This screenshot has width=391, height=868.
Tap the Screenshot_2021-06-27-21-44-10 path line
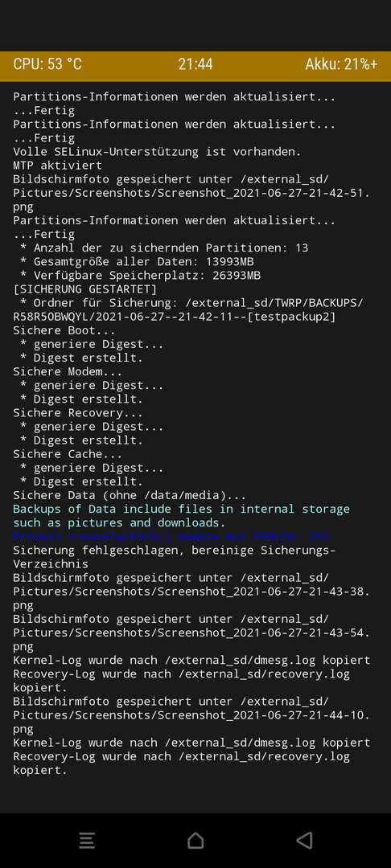(191, 715)
